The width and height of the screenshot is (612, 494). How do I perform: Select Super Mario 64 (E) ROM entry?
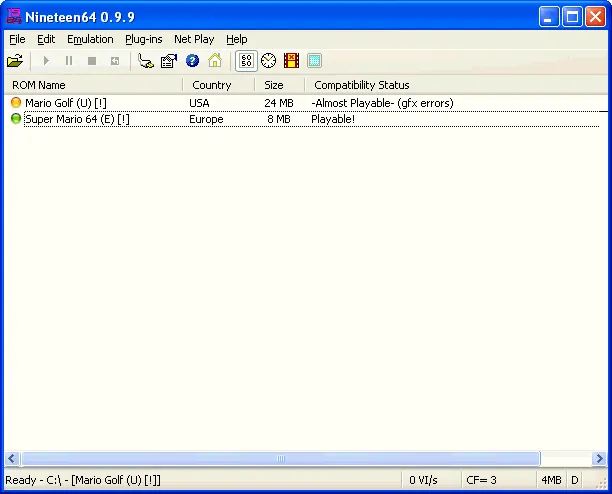[76, 119]
